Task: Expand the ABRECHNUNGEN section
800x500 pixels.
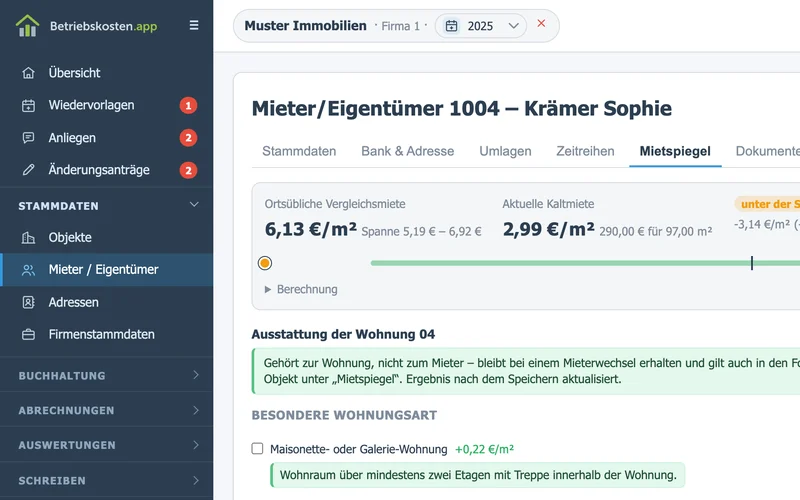Action: pos(107,410)
